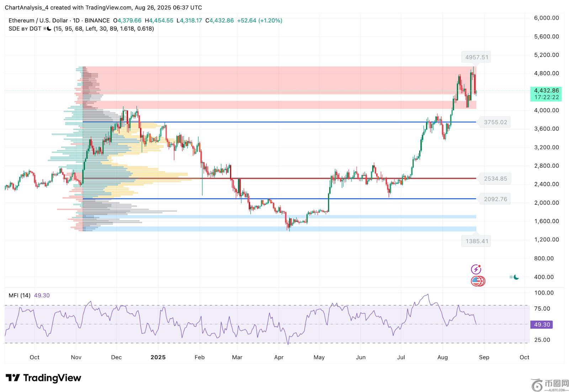The width and height of the screenshot is (569, 392).
Task: Click the 2092.76 level label
Action: [495, 199]
